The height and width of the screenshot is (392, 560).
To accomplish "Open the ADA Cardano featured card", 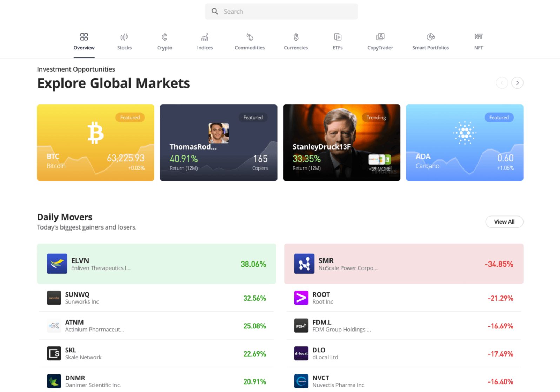I will click(464, 142).
